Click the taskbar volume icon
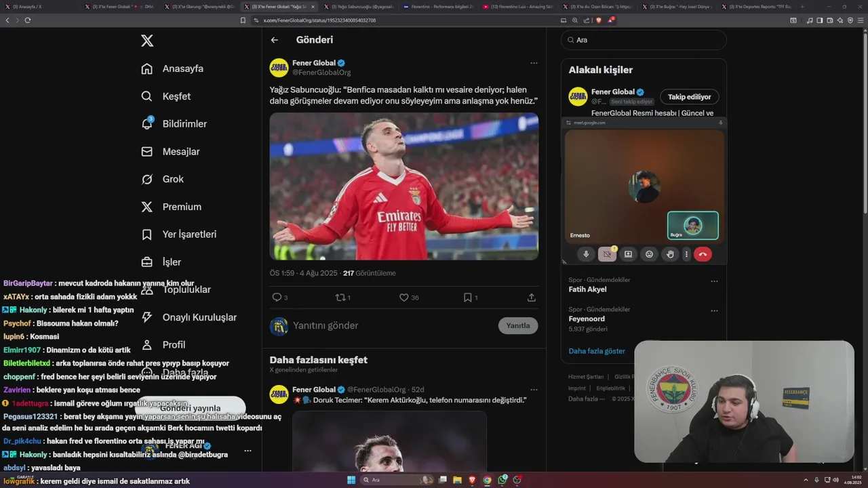The width and height of the screenshot is (868, 488). (x=835, y=480)
